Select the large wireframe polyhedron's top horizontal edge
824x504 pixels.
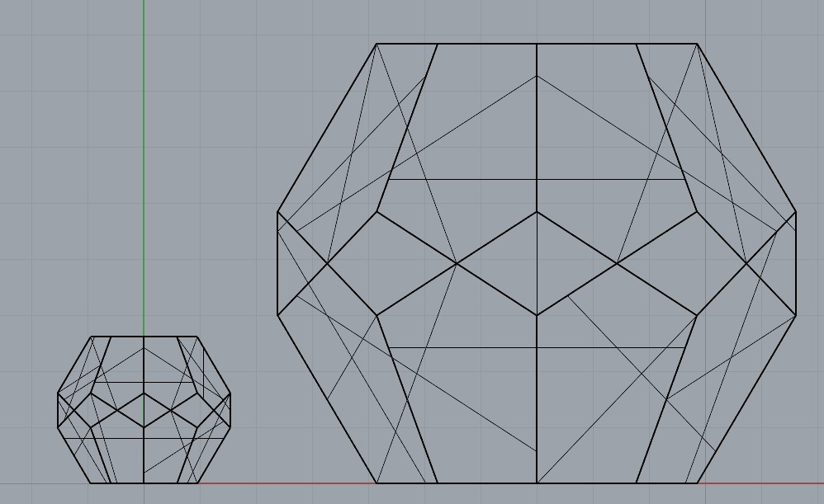pyautogui.click(x=487, y=44)
